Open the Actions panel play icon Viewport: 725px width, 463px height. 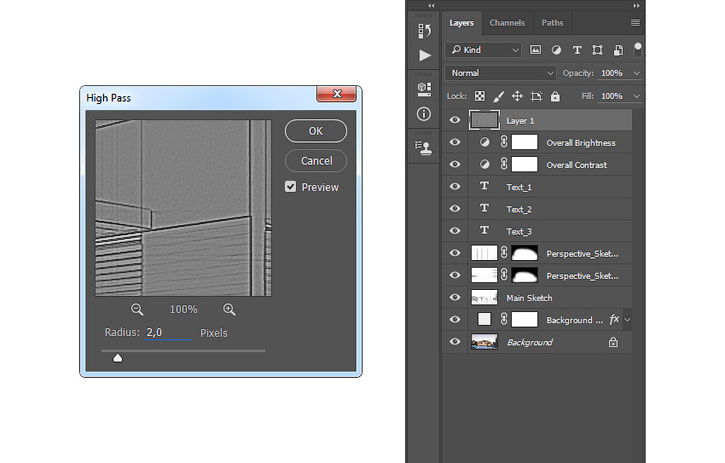click(x=425, y=56)
